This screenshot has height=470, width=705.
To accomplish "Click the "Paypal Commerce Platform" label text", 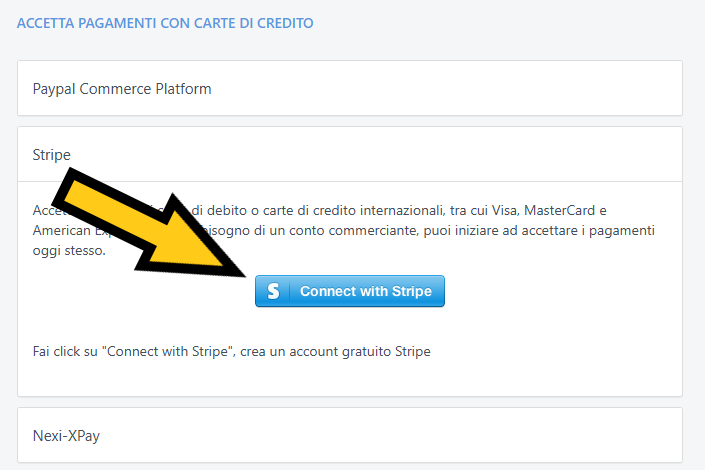I will [122, 89].
